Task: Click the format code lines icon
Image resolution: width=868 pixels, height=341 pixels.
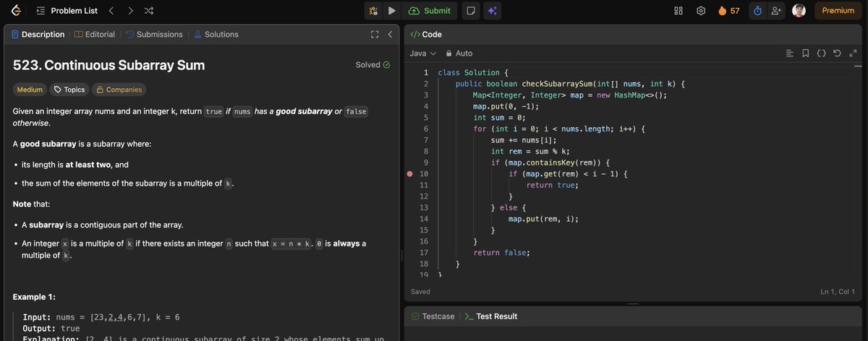Action: pos(790,53)
